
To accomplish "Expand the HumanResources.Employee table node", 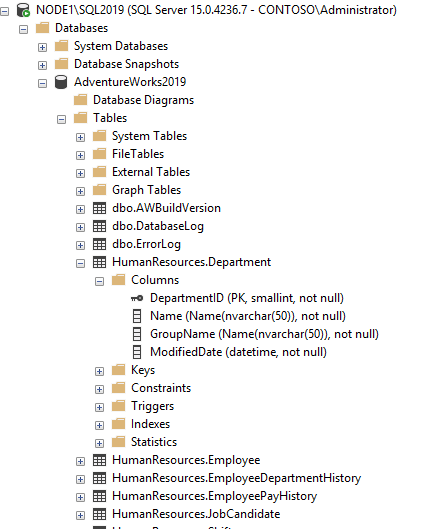I will tap(80, 462).
